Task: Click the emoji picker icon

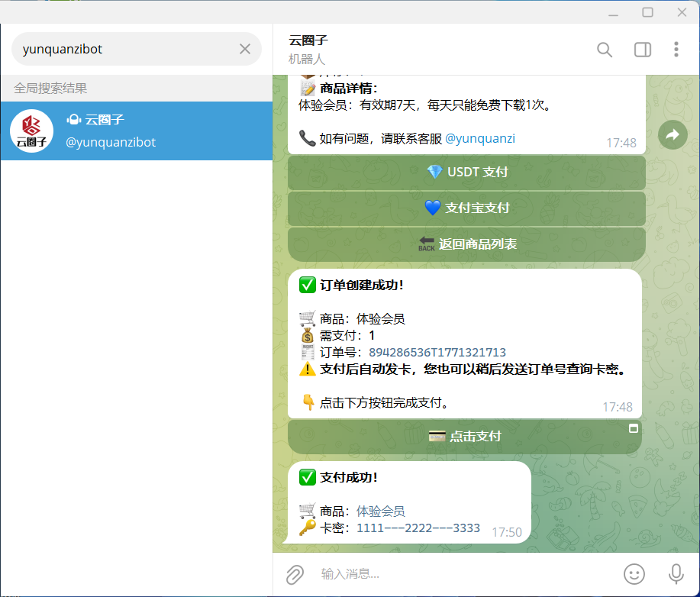Action: pyautogui.click(x=634, y=574)
